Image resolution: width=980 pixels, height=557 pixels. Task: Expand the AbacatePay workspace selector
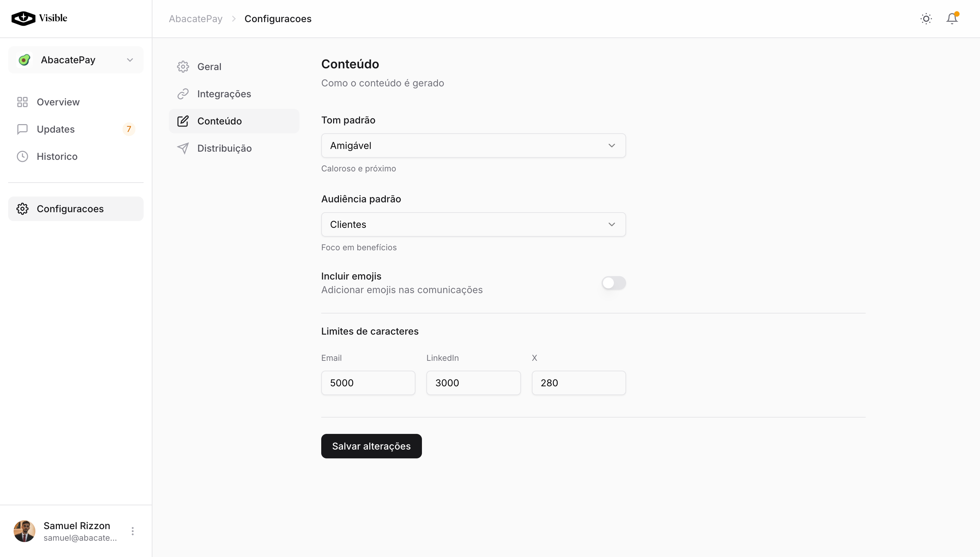(x=76, y=60)
